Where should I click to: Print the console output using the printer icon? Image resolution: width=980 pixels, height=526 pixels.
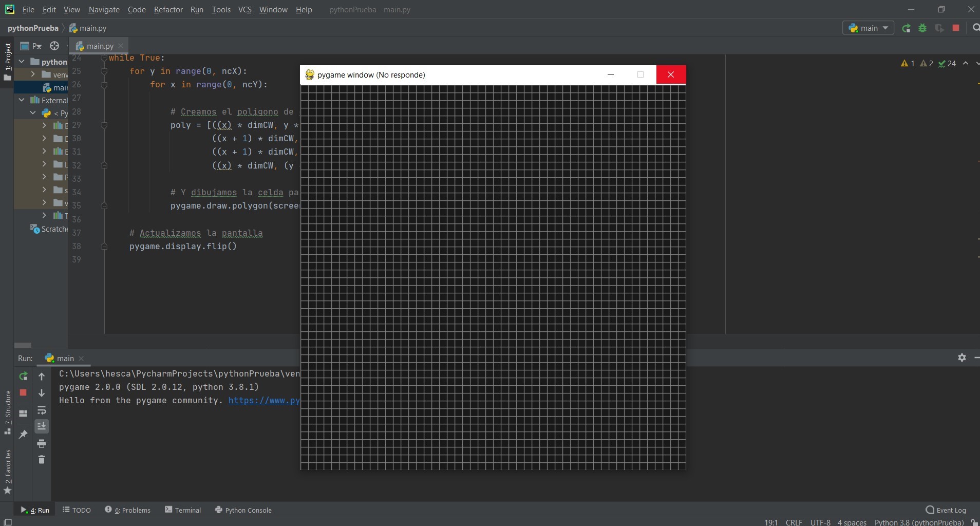click(42, 444)
